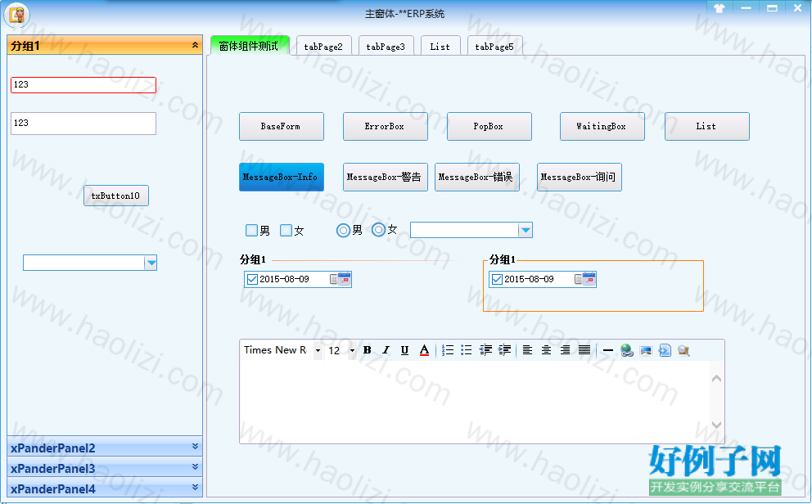Open the font color picker
Viewport: 812px width, 504px height.
tap(424, 350)
